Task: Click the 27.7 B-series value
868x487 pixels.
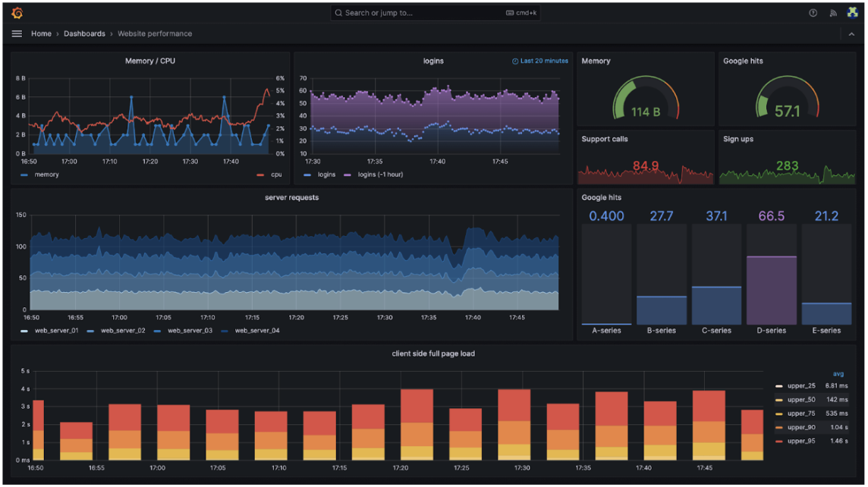Action: (x=662, y=216)
